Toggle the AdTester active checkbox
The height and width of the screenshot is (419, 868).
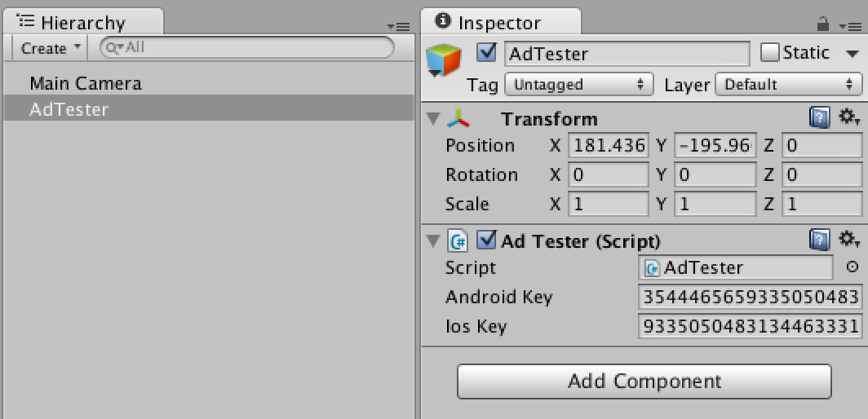[487, 53]
